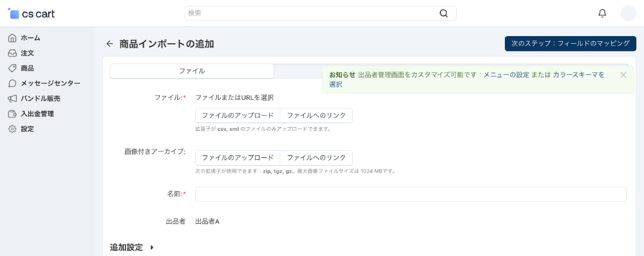Click ファイルのアップロード for 画像付きアーカイブ
The width and height of the screenshot is (644, 256).
(x=238, y=157)
